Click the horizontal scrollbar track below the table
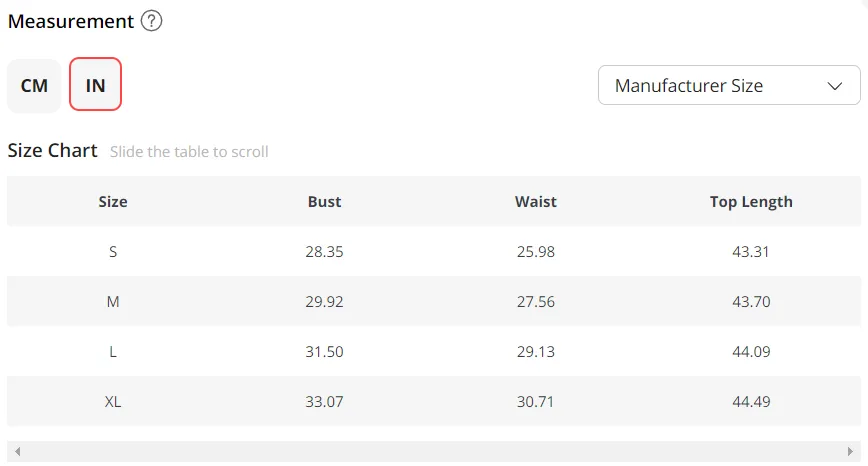 tap(434, 451)
